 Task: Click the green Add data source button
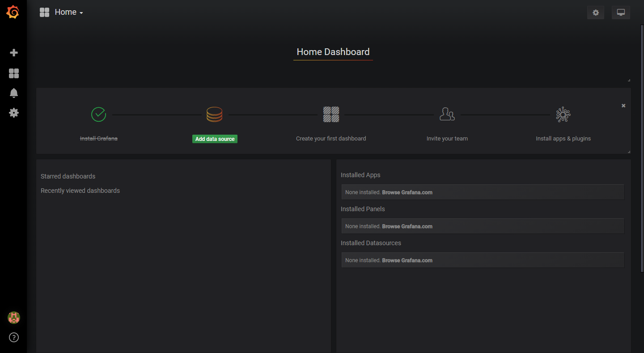(215, 139)
